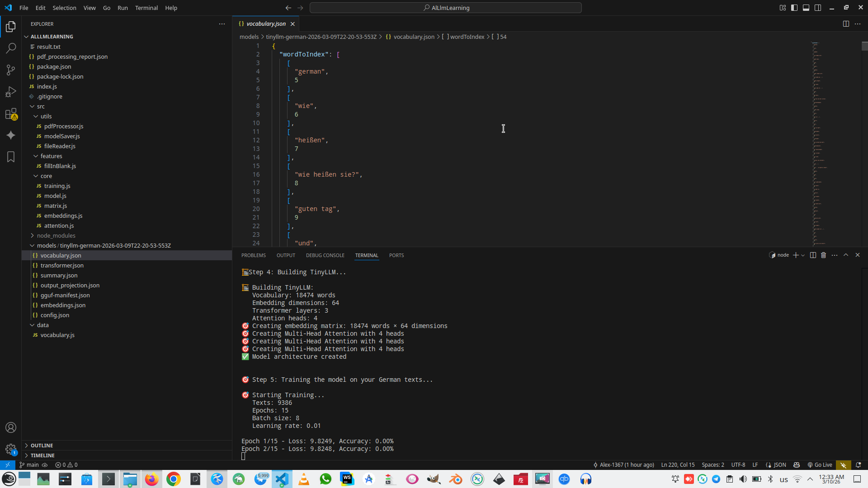Open Run and Debug view
This screenshot has width=868, height=488.
click(x=11, y=92)
